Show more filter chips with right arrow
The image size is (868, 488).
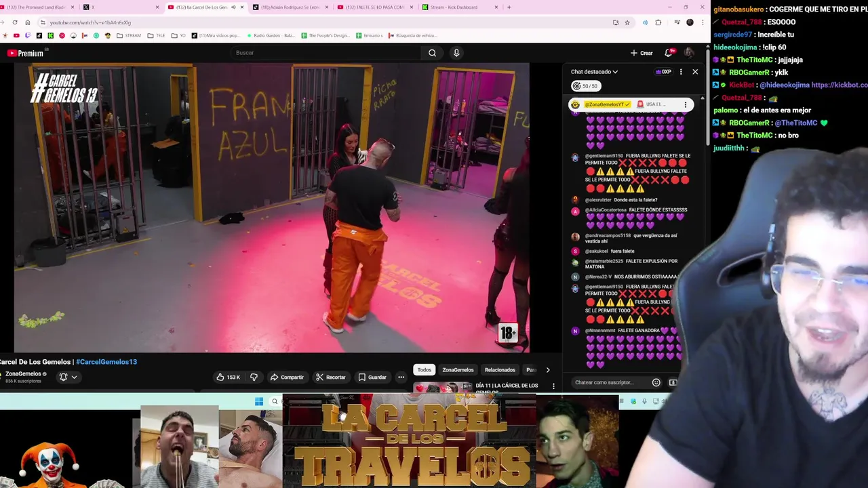pos(548,370)
